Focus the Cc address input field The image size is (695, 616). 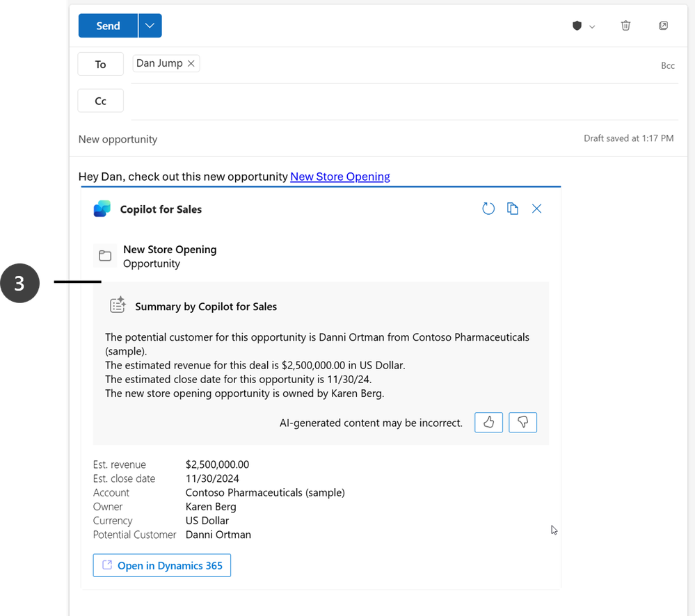[x=405, y=102]
